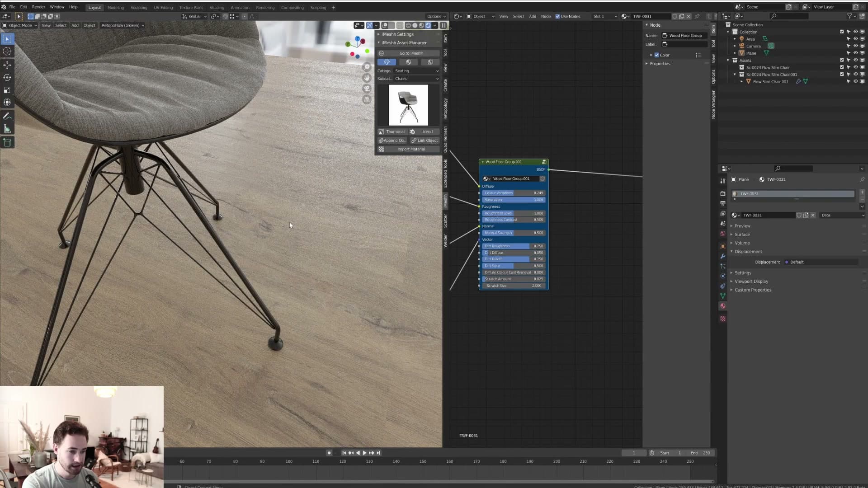The width and height of the screenshot is (868, 488).
Task: Open the Render menu
Action: click(x=38, y=7)
